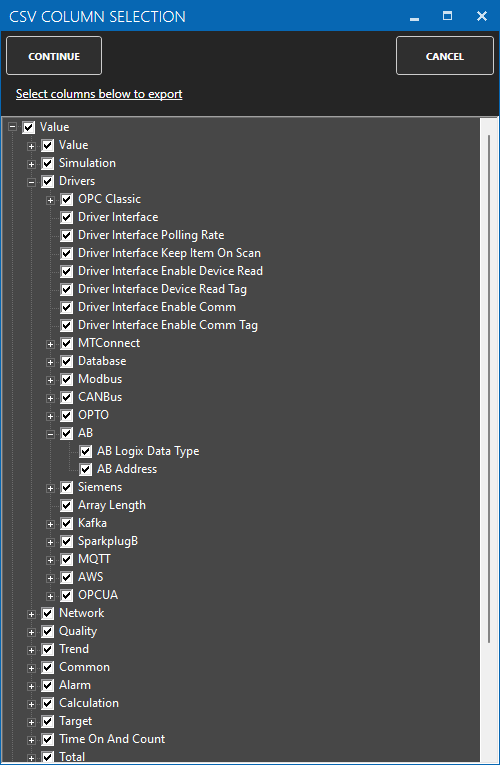Toggle Driver Interface Enable Comm checkbox
This screenshot has width=500, height=765.
click(67, 308)
